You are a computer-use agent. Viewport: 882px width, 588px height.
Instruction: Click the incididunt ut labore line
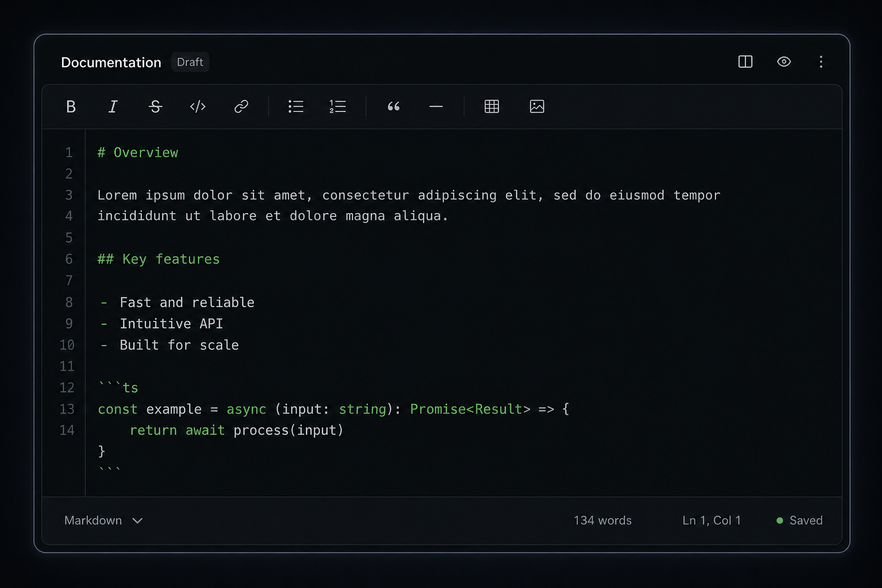[x=273, y=216]
